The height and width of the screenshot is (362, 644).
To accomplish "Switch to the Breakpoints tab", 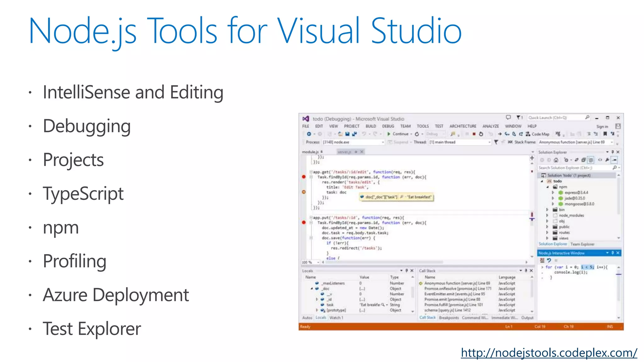I will pyautogui.click(x=449, y=318).
